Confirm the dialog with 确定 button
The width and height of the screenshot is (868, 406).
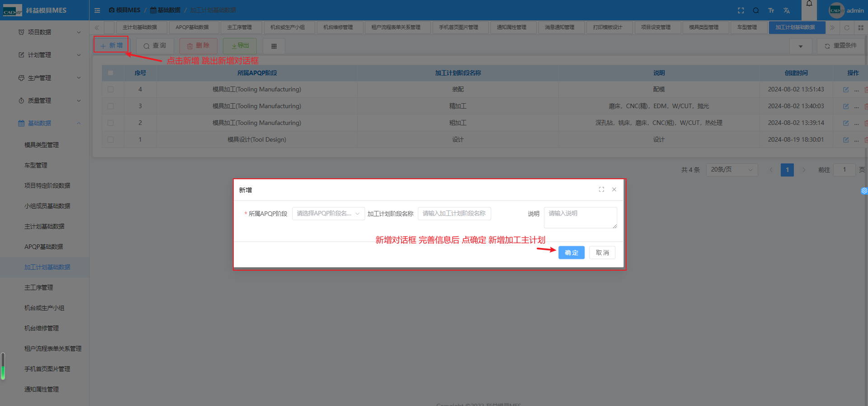coord(571,253)
